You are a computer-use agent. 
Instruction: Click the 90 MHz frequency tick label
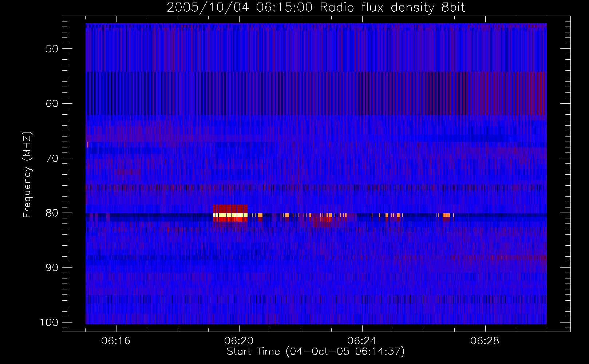52,268
